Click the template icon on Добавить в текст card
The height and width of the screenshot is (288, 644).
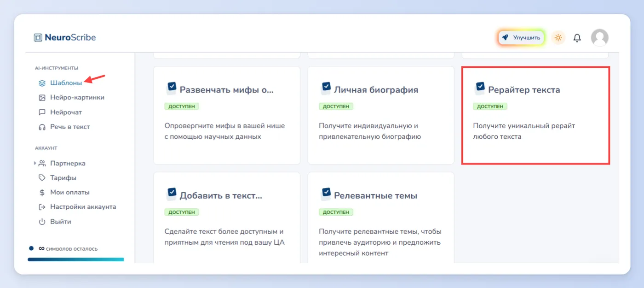click(171, 194)
